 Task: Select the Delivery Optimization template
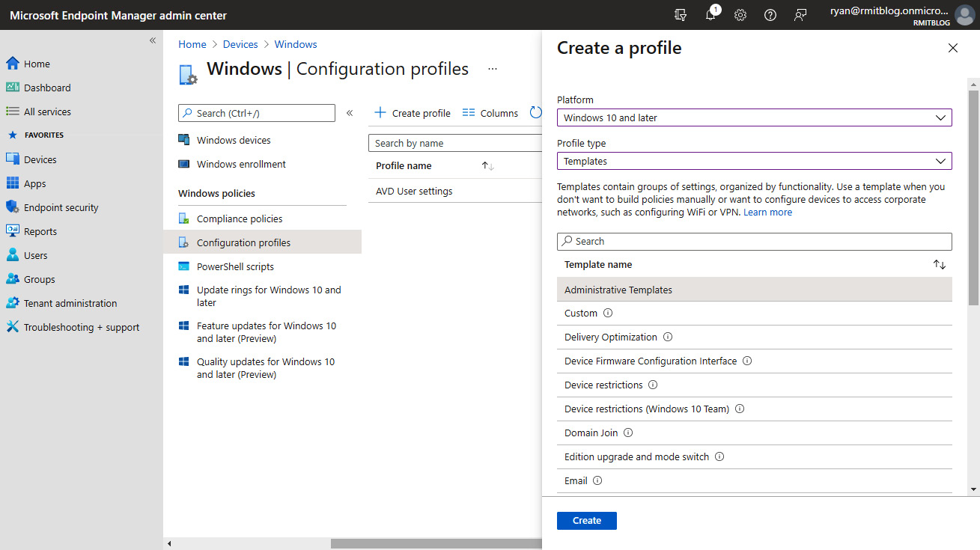coord(611,337)
